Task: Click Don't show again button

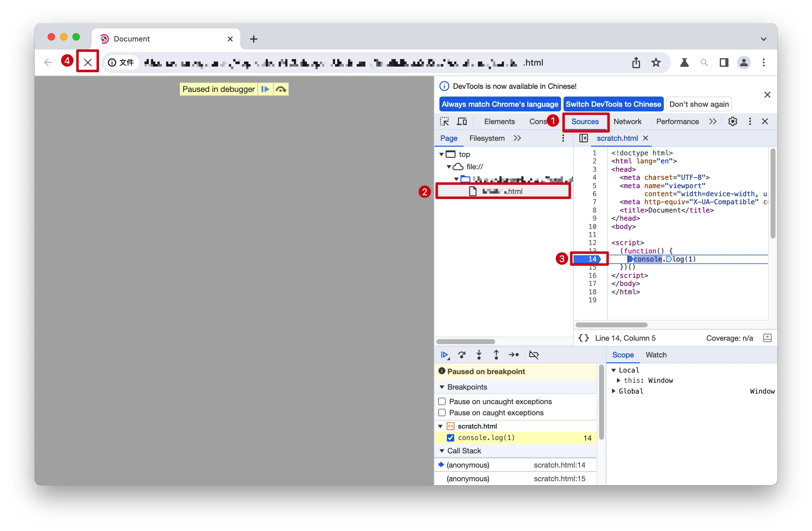Action: click(698, 104)
